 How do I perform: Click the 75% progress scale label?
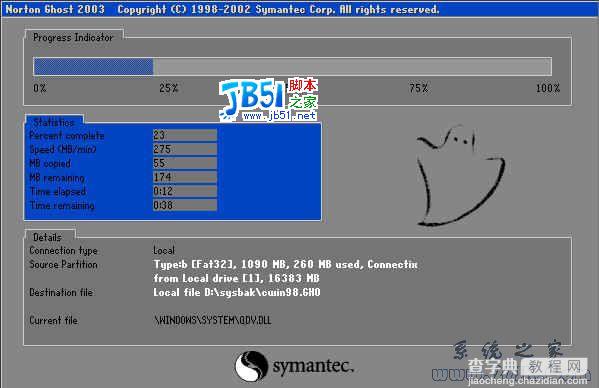[x=419, y=88]
